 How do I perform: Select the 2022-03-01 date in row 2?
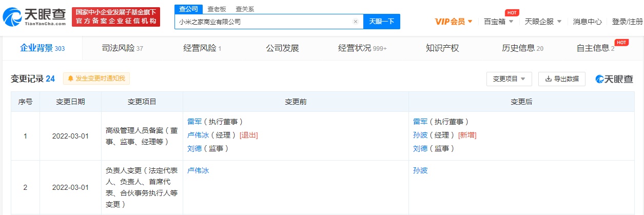tap(70, 187)
